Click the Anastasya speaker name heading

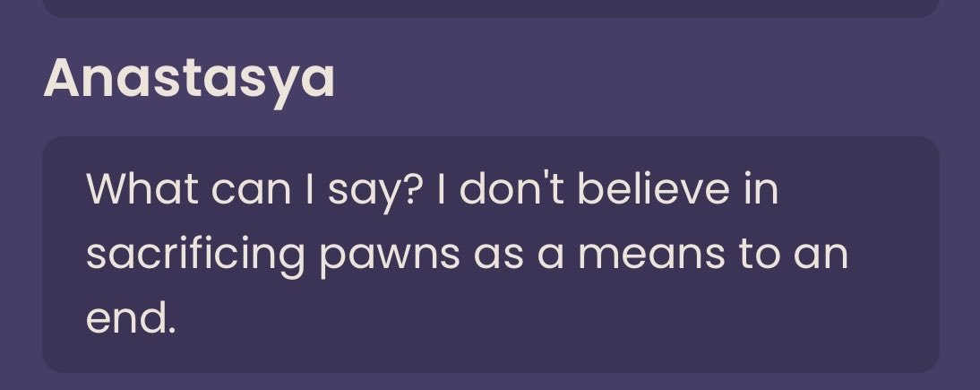[189, 82]
